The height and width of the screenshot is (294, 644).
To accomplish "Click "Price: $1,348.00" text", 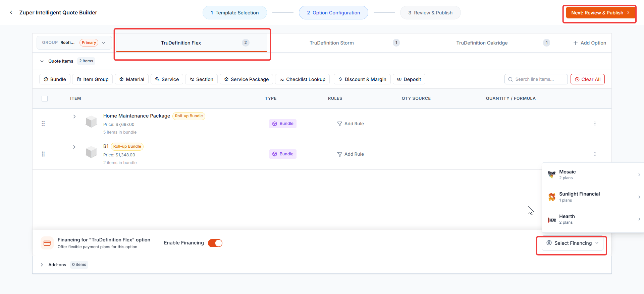I will click(x=119, y=155).
